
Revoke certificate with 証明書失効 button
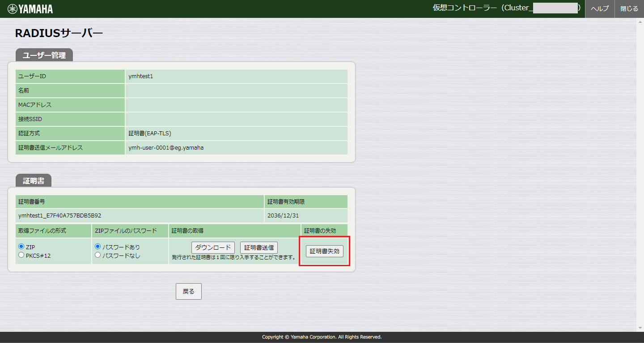pos(324,251)
